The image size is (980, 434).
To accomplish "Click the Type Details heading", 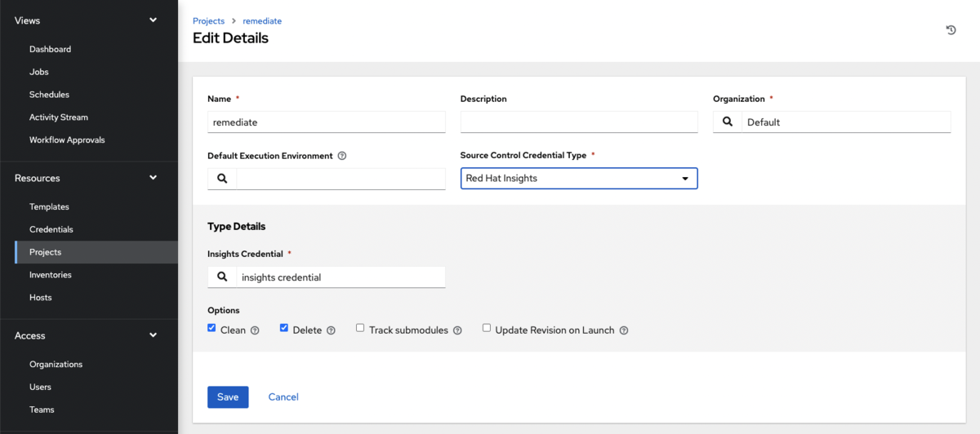I will click(x=237, y=226).
